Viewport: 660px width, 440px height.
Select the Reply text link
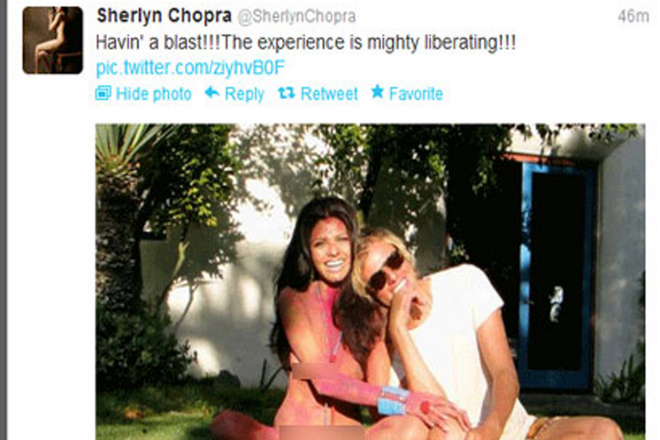click(x=245, y=94)
